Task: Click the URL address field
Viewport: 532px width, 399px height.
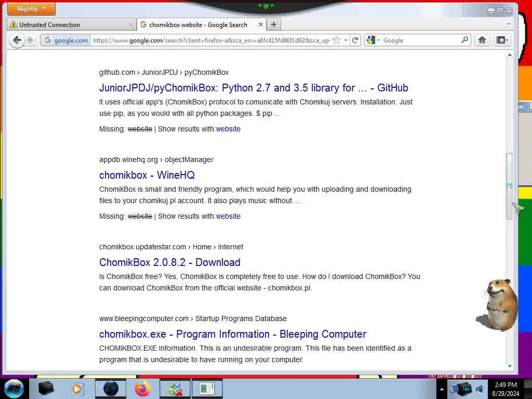Action: pyautogui.click(x=211, y=41)
